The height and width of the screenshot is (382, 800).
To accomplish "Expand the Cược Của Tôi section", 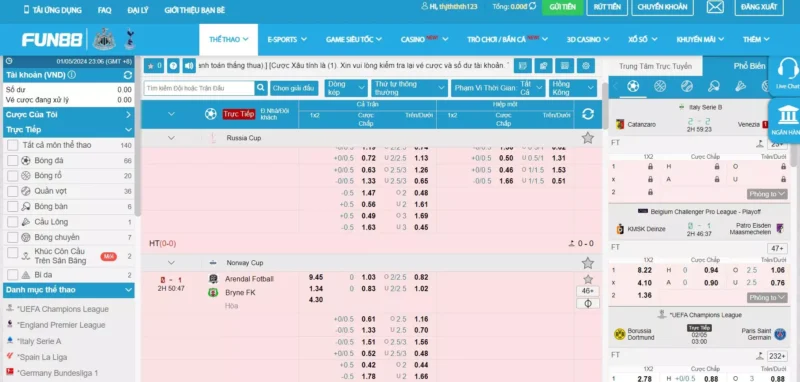I will (x=69, y=115).
